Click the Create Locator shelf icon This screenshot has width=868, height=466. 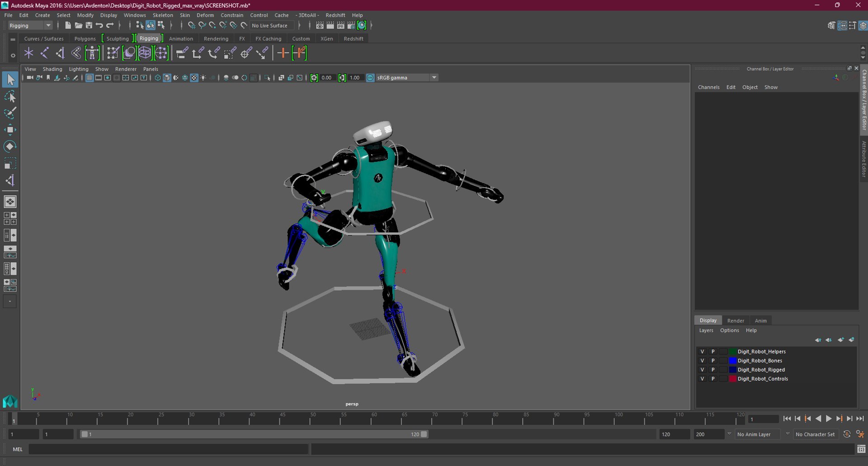click(29, 53)
